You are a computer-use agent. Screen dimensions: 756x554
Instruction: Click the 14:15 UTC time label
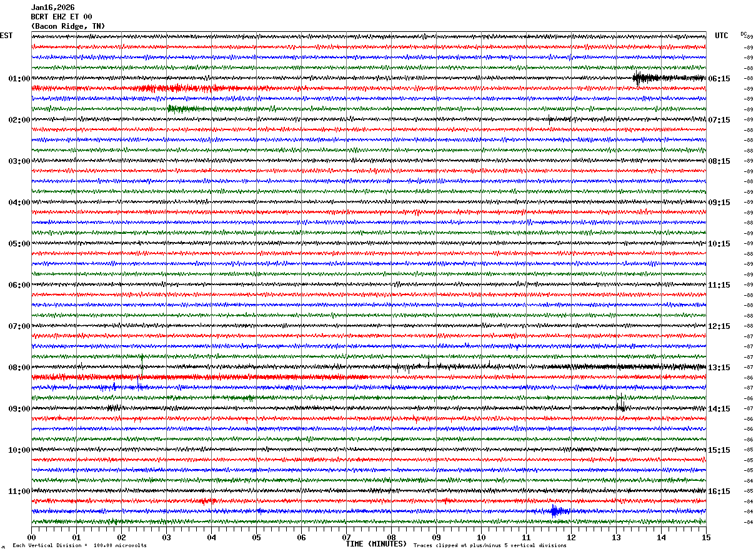[x=719, y=409]
